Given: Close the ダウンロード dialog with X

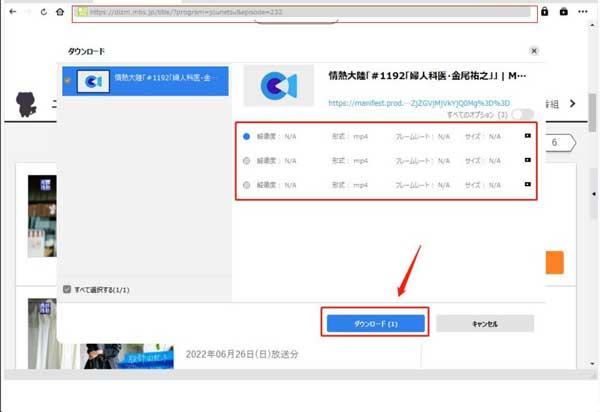Looking at the screenshot, I should click(x=534, y=51).
